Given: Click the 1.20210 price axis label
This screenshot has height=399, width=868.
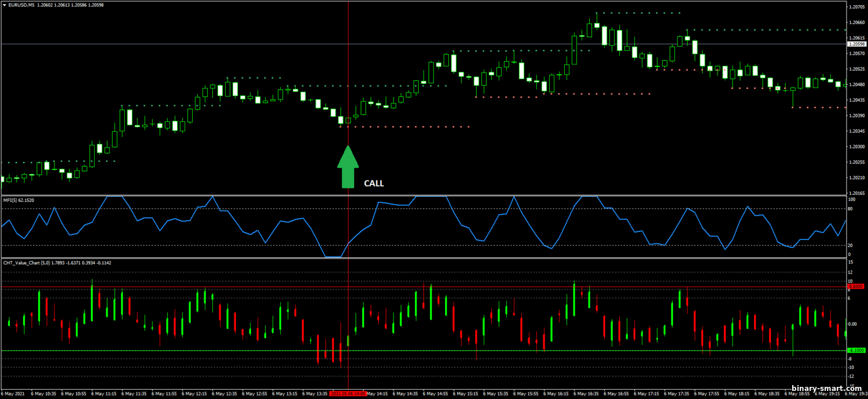Looking at the screenshot, I should coord(855,178).
